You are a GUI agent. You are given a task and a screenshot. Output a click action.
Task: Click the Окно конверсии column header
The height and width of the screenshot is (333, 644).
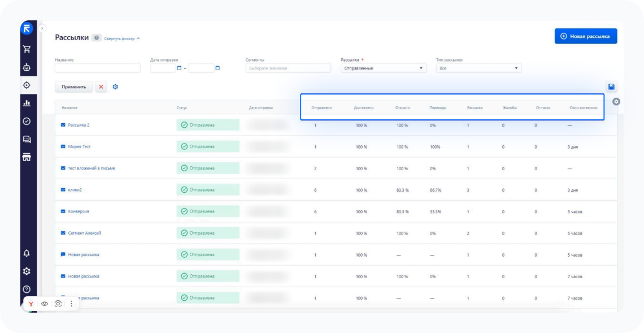click(584, 108)
